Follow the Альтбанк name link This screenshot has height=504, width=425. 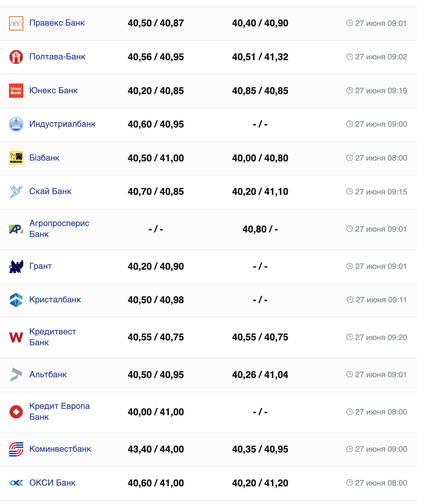(48, 375)
